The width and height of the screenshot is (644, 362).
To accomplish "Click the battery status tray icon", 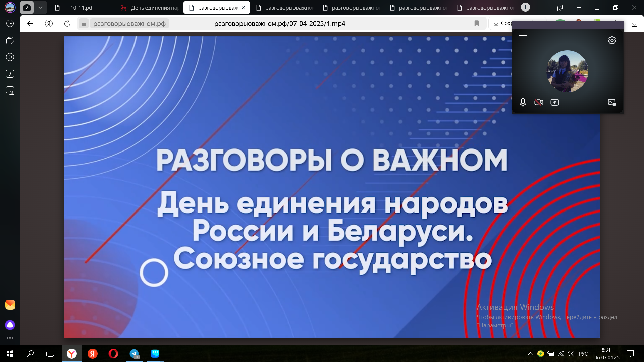I will coord(551,354).
